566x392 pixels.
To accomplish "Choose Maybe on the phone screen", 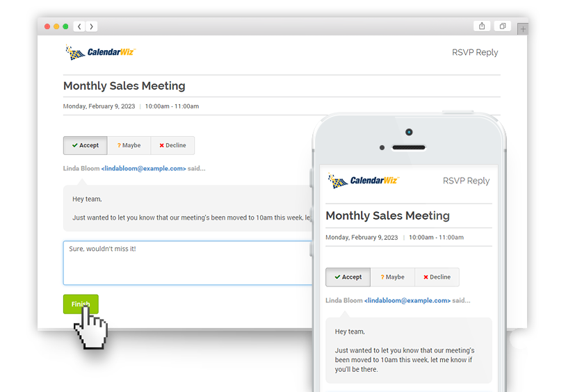I will [392, 277].
